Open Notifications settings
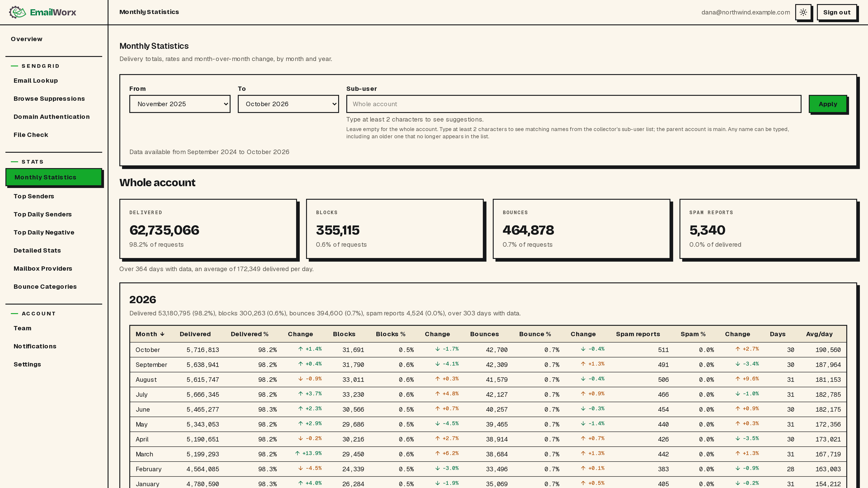 (35, 346)
